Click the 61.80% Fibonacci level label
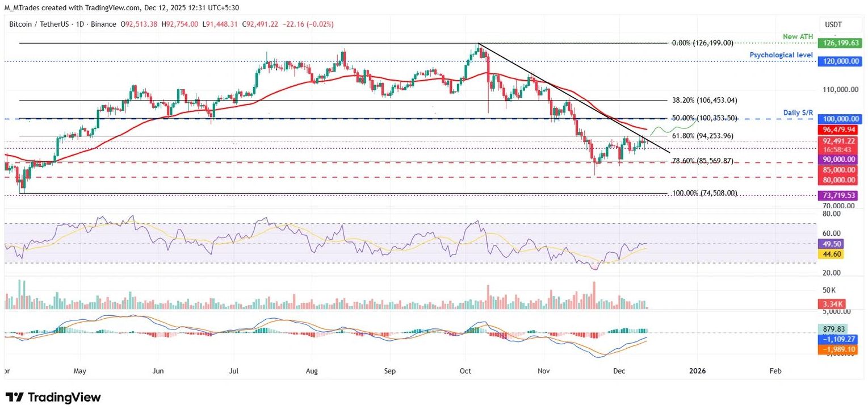The height and width of the screenshot is (413, 868). 702,136
